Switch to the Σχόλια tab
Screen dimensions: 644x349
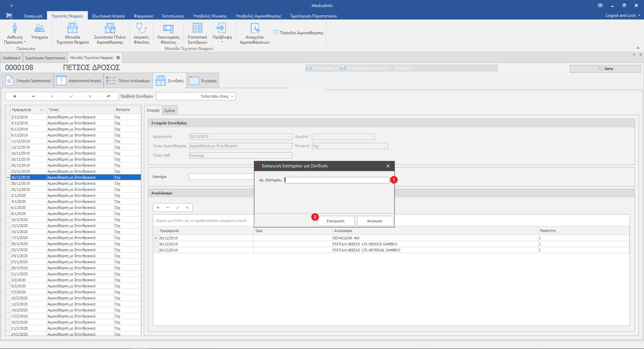[x=169, y=111]
